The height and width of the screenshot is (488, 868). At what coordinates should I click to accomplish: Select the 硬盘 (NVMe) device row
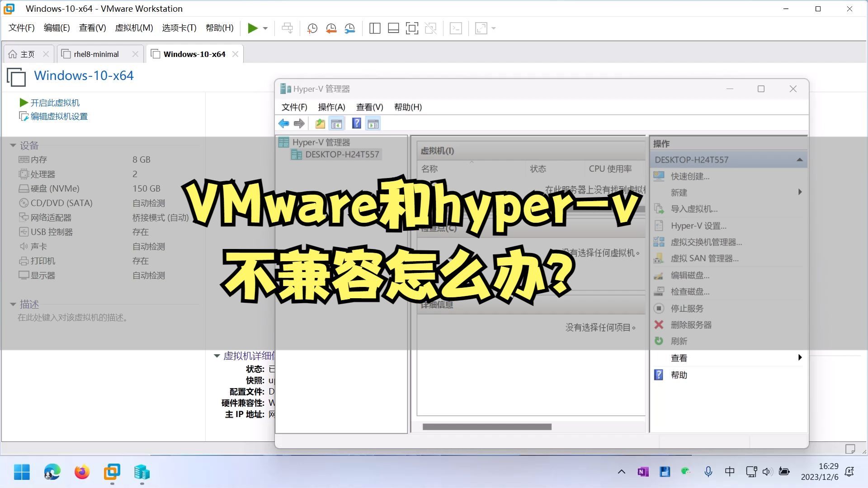(104, 189)
